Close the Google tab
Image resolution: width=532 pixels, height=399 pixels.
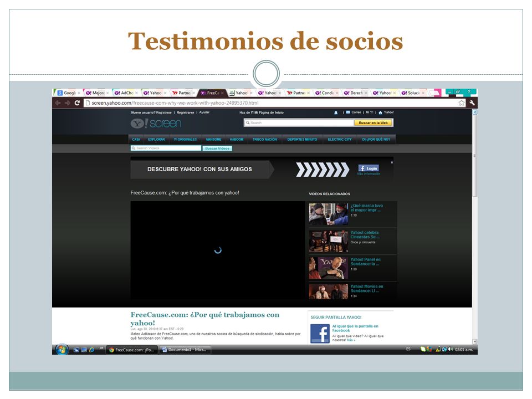click(x=79, y=93)
